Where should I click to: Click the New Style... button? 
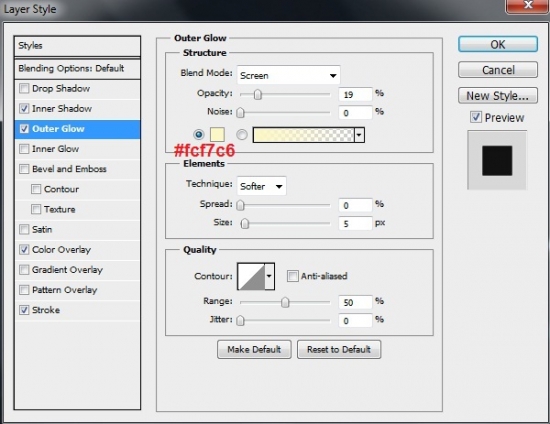click(497, 95)
